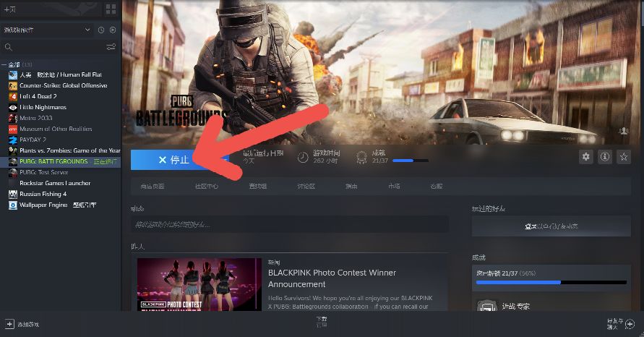This screenshot has height=337, width=644.
Task: Click the Wallpaper Engine icon
Action: tap(13, 205)
